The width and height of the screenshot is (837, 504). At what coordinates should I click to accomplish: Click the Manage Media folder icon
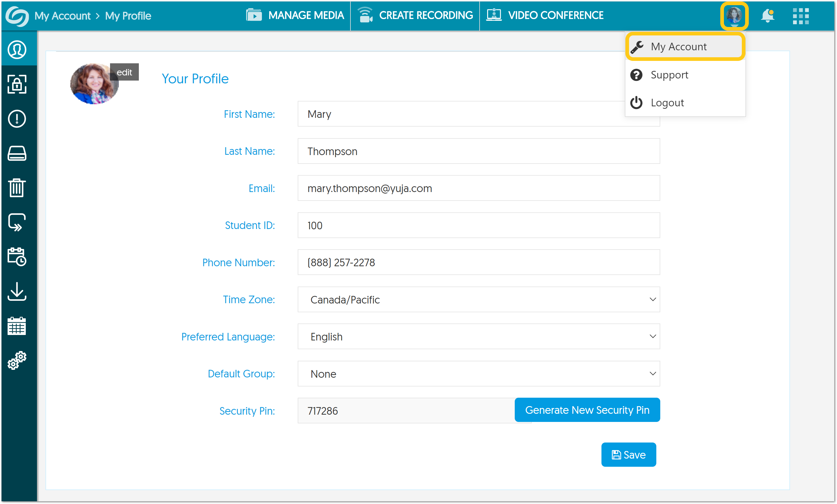(254, 15)
